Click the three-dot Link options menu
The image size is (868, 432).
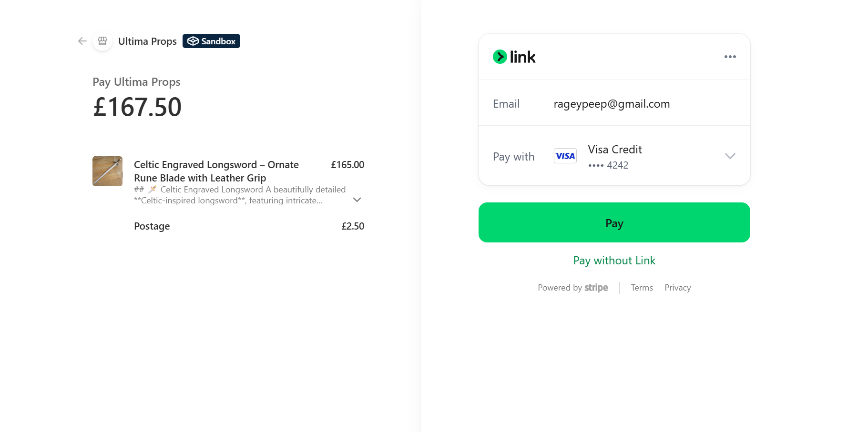pos(730,57)
